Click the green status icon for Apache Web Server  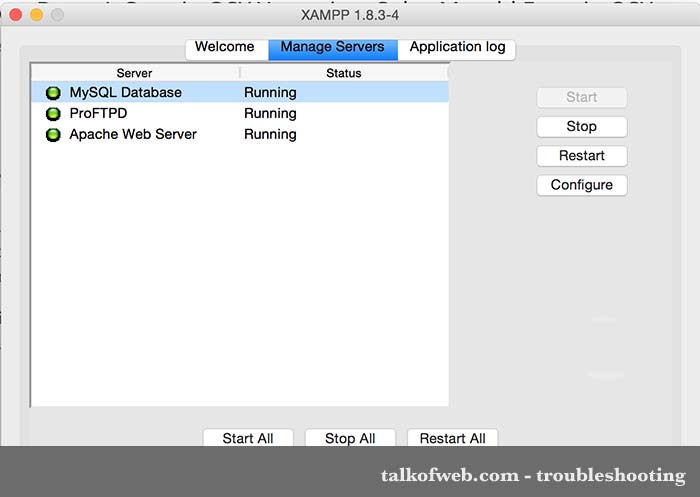pos(53,134)
